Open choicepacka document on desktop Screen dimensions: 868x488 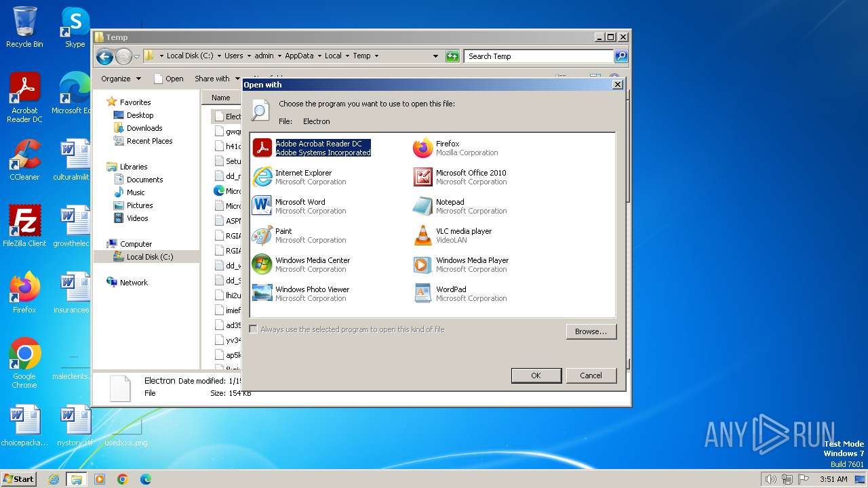24,426
